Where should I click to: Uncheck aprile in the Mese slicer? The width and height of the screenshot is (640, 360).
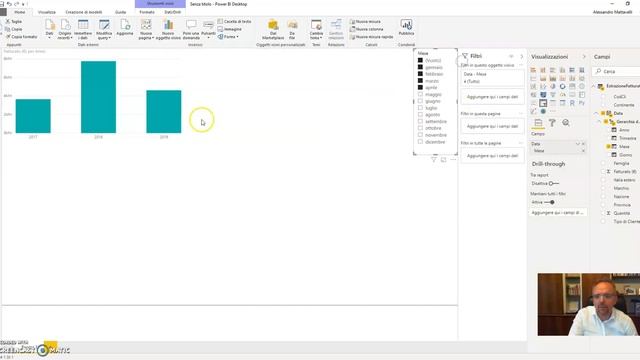[x=420, y=87]
